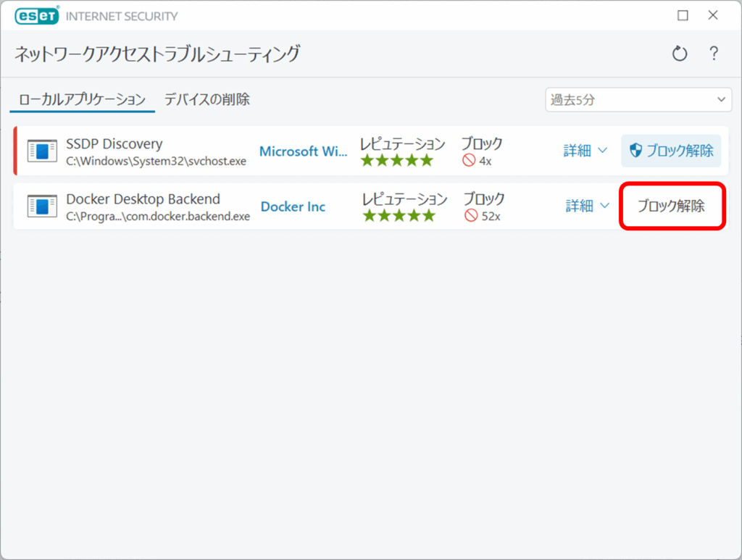Click ブロック解除 for SSDP Discovery
The width and height of the screenshot is (742, 560).
[671, 151]
